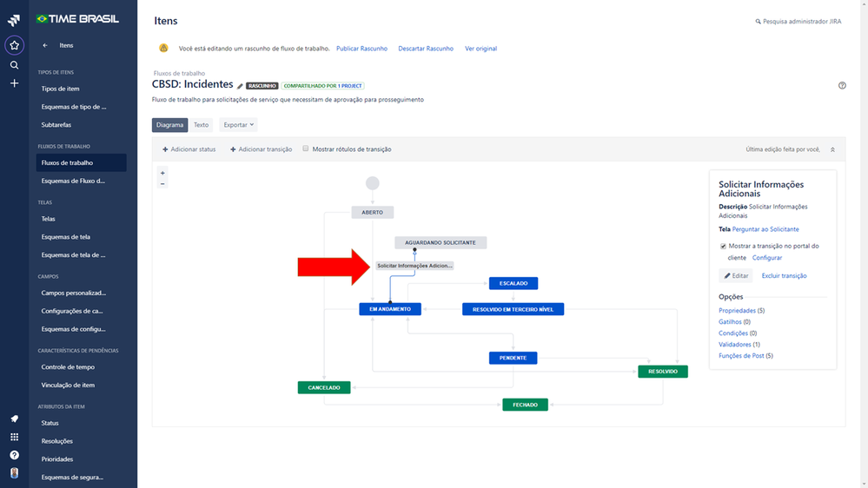
Task: Go back using the arrow beside Itens
Action: point(45,45)
